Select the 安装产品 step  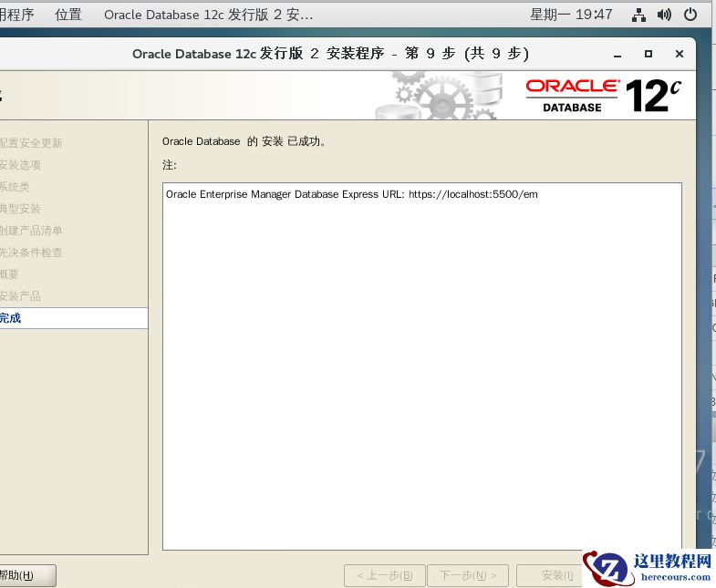20,296
